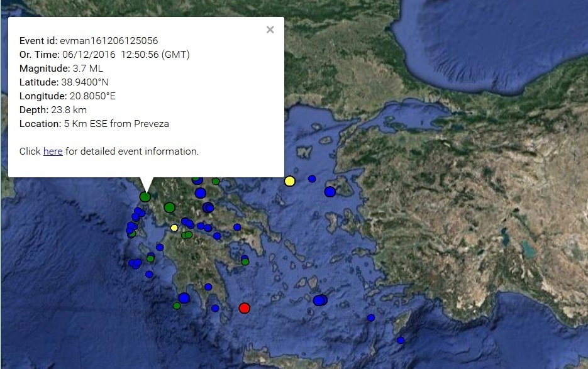The height and width of the screenshot is (369, 588).
Task: Select the small green marker right of the popup pointer
Action: (x=216, y=181)
